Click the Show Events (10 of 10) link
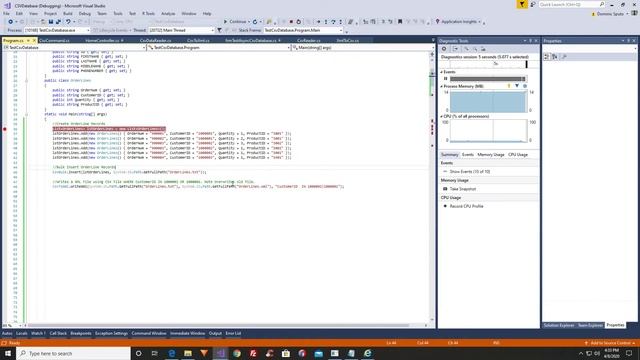 click(x=469, y=172)
